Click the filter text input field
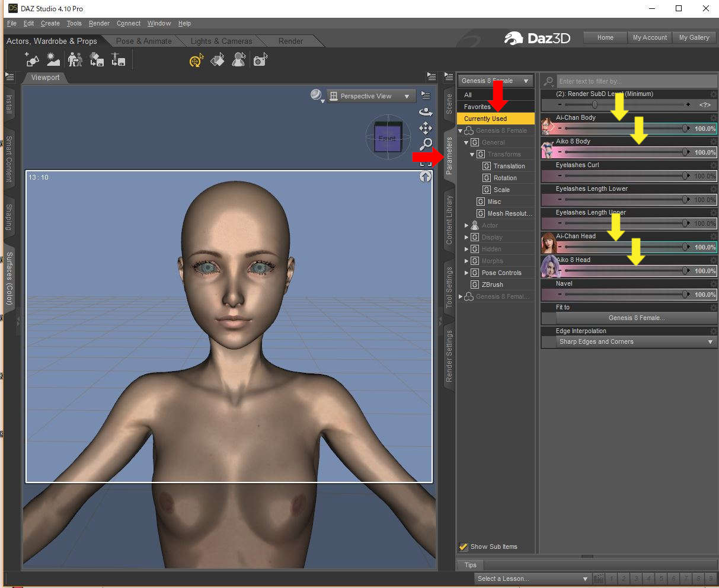 [x=636, y=81]
